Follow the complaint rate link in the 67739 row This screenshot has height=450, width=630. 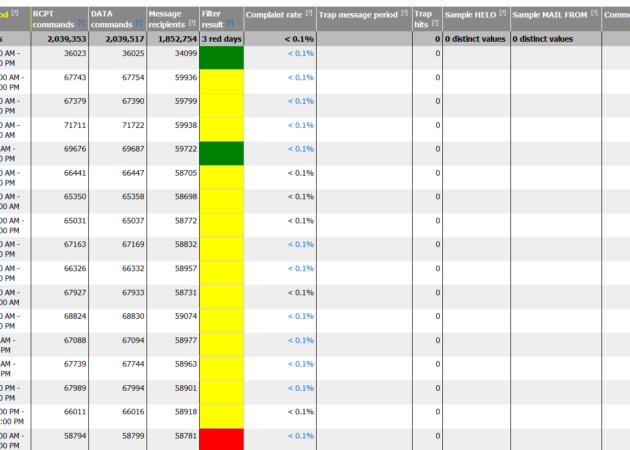tap(301, 364)
